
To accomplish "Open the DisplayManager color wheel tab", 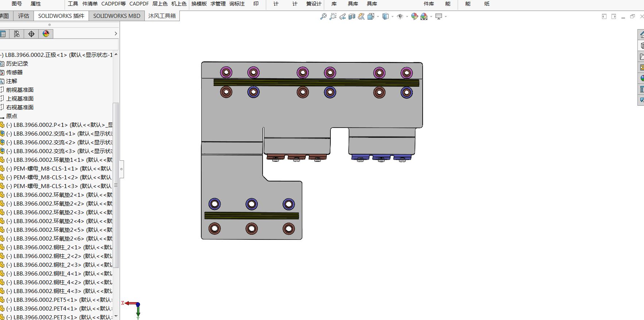I will [46, 34].
